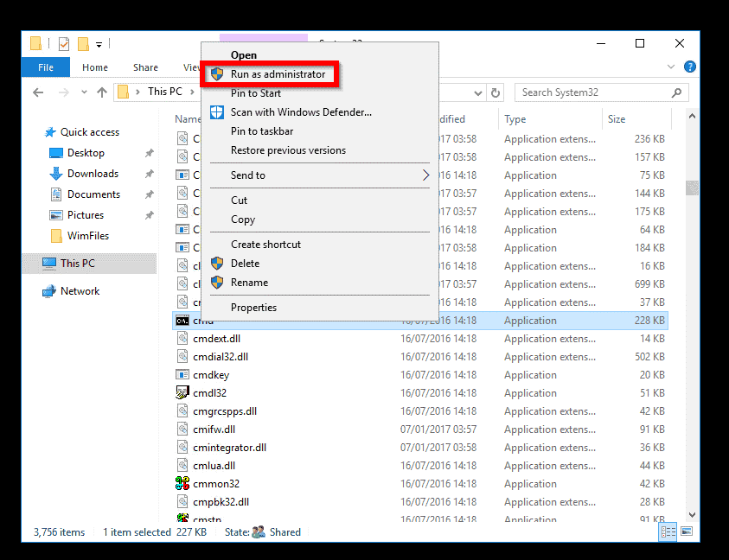This screenshot has width=729, height=560.
Task: Click the Windows Defender shield icon
Action: pos(217,112)
